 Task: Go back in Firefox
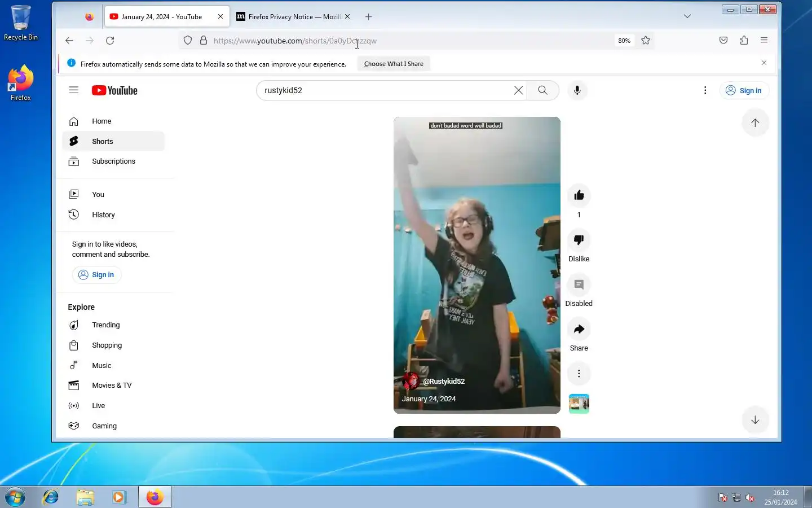(69, 41)
